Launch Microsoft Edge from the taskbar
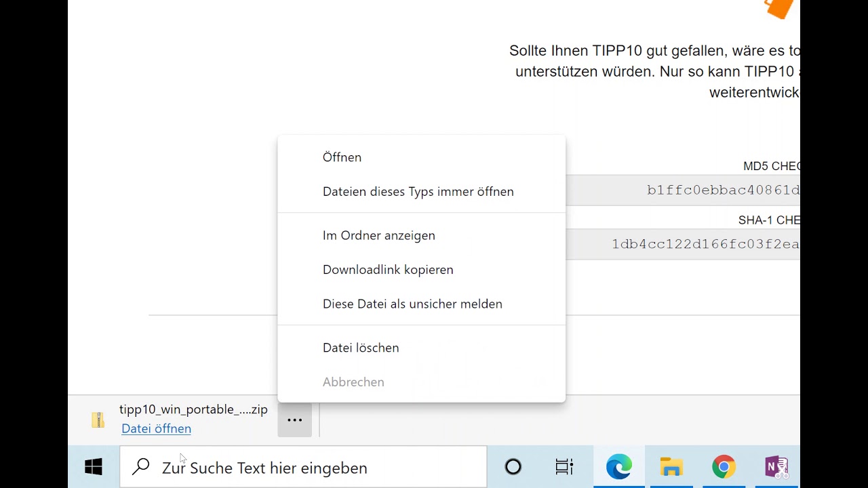Image resolution: width=868 pixels, height=488 pixels. tap(618, 467)
